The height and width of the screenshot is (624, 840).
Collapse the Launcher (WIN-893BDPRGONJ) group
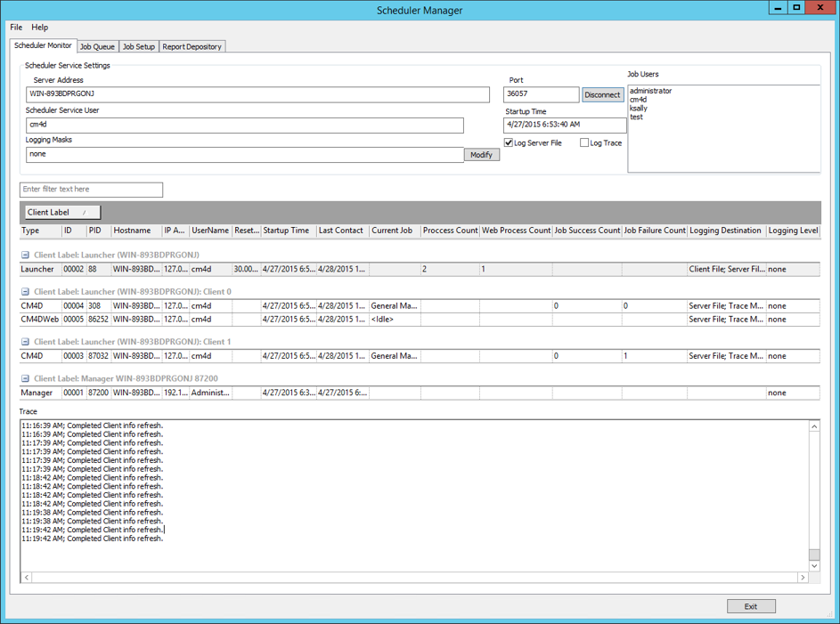click(25, 255)
